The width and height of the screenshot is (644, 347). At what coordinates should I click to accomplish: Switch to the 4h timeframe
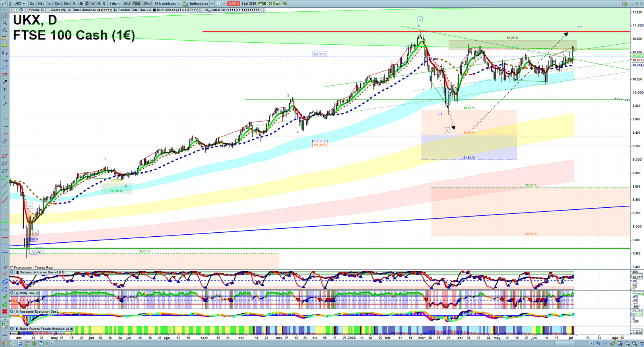pyautogui.click(x=81, y=4)
